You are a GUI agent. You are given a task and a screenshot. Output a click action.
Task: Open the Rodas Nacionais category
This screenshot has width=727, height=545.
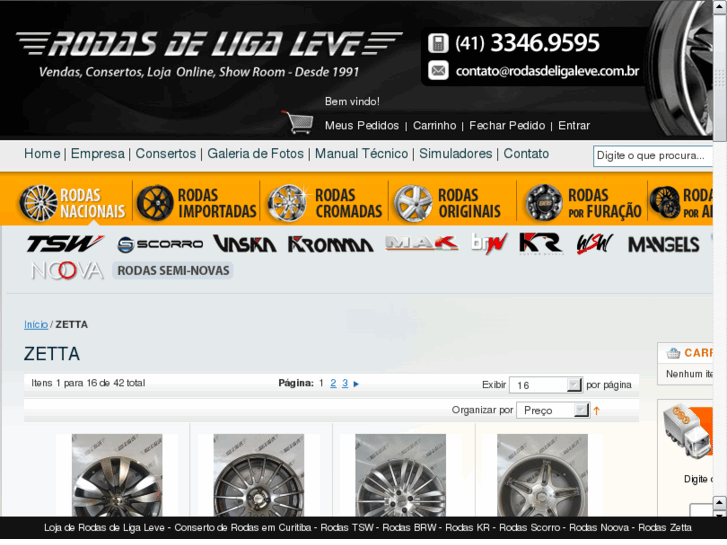72,203
